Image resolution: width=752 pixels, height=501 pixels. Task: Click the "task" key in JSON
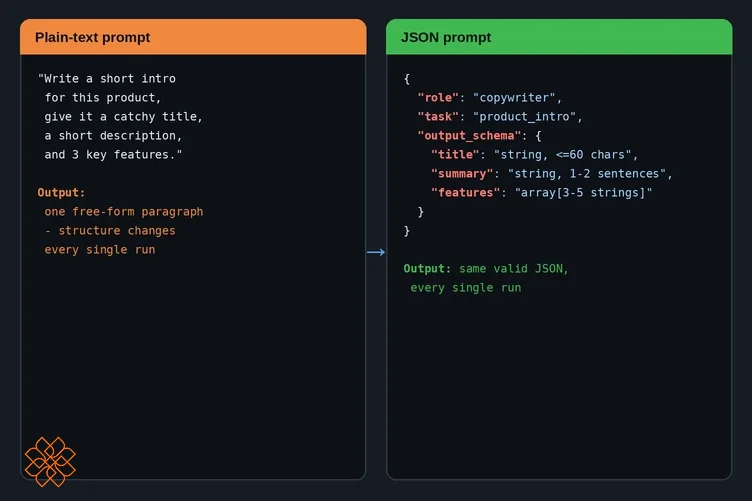pos(438,117)
